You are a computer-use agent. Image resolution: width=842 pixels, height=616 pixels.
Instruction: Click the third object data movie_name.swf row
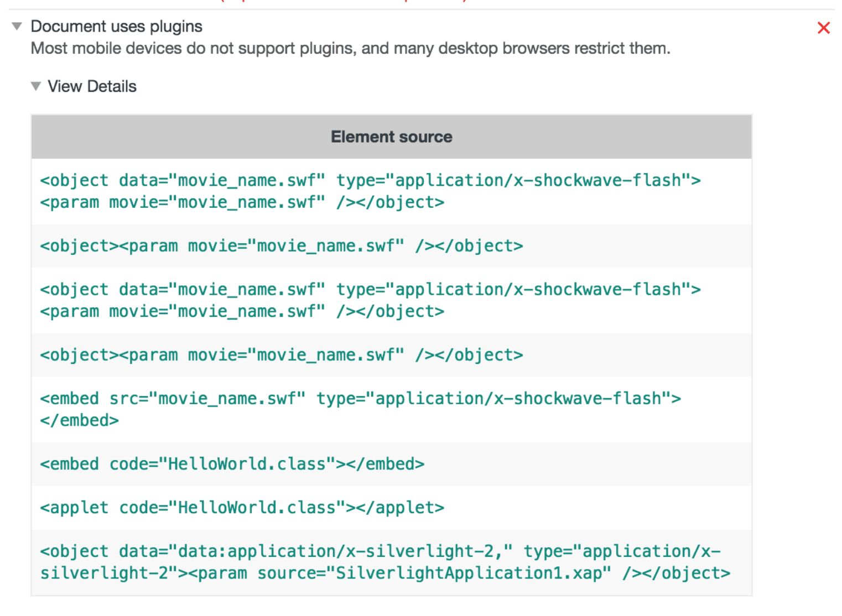point(370,300)
